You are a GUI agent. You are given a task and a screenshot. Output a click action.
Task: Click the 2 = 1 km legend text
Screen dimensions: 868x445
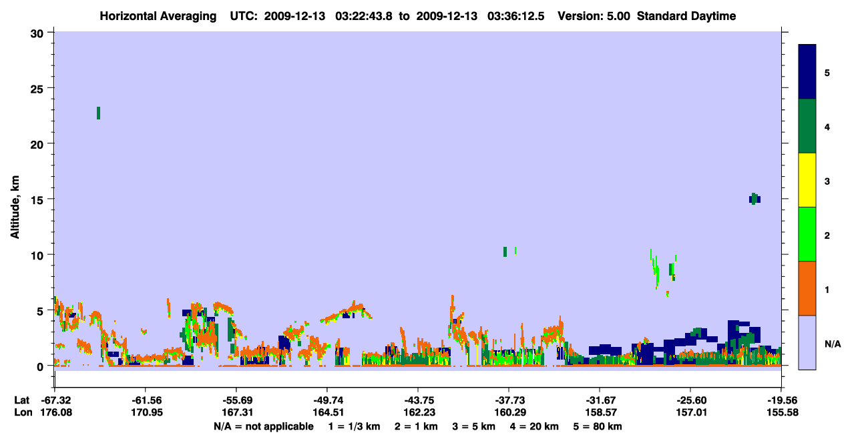[417, 426]
